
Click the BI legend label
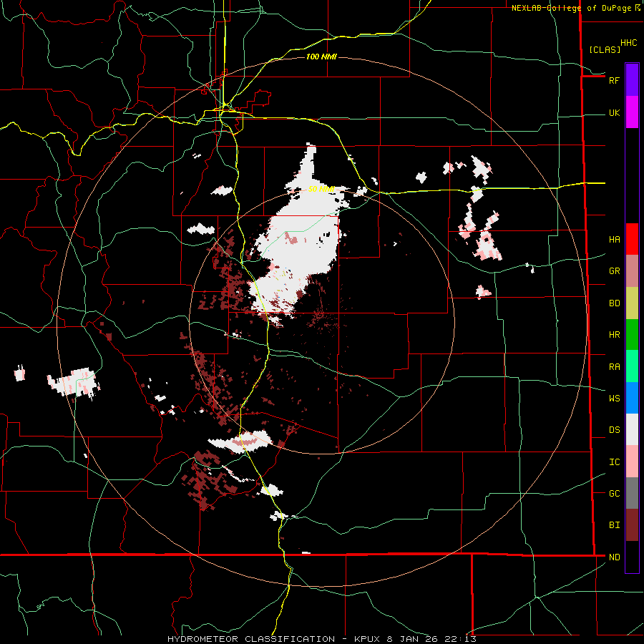614,525
